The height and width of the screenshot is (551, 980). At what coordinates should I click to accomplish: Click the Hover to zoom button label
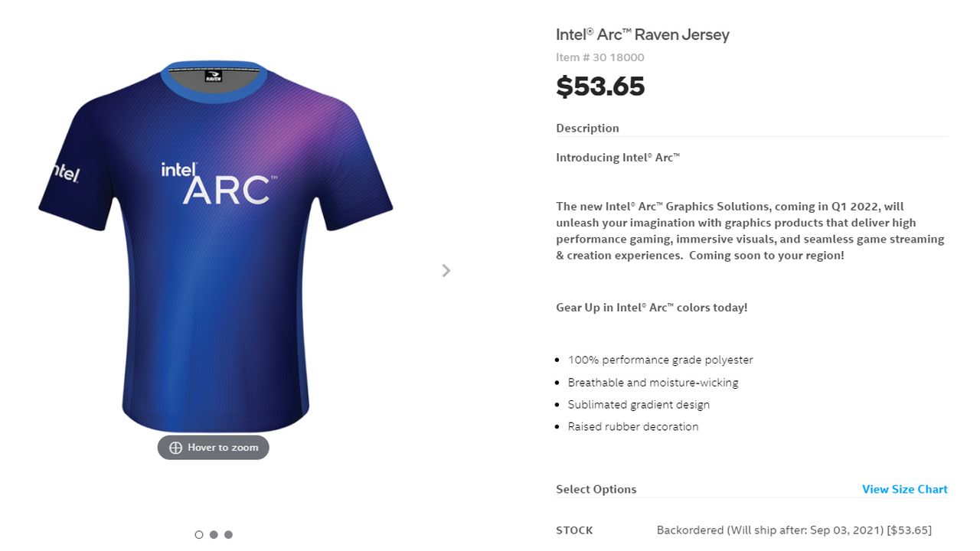click(x=223, y=448)
